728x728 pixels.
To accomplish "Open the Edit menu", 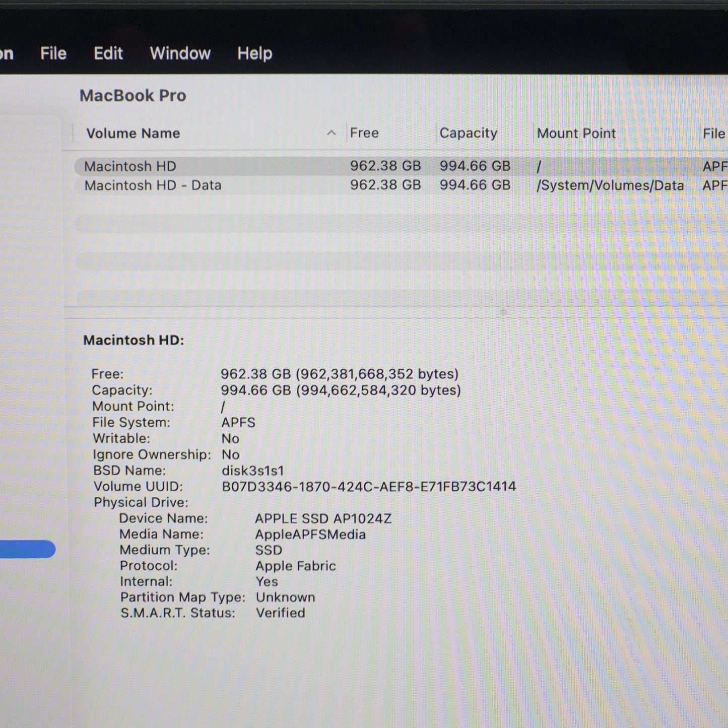I will point(107,53).
